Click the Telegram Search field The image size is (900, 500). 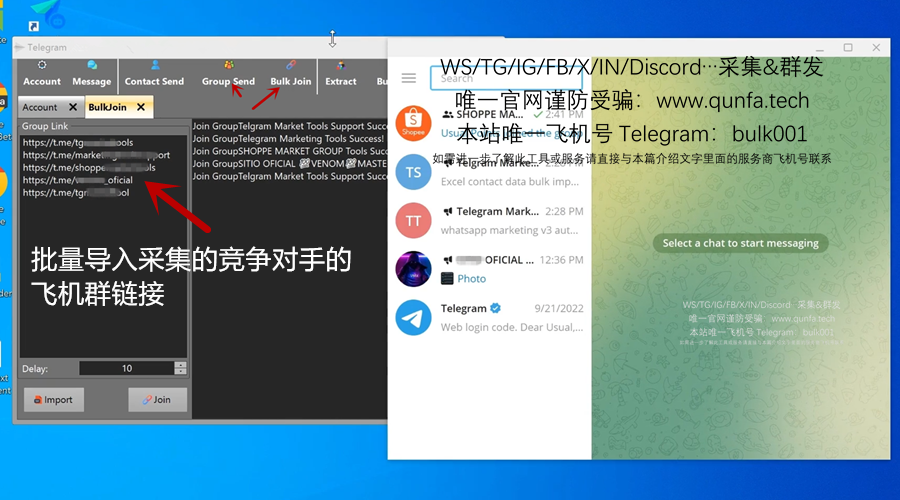coord(506,78)
